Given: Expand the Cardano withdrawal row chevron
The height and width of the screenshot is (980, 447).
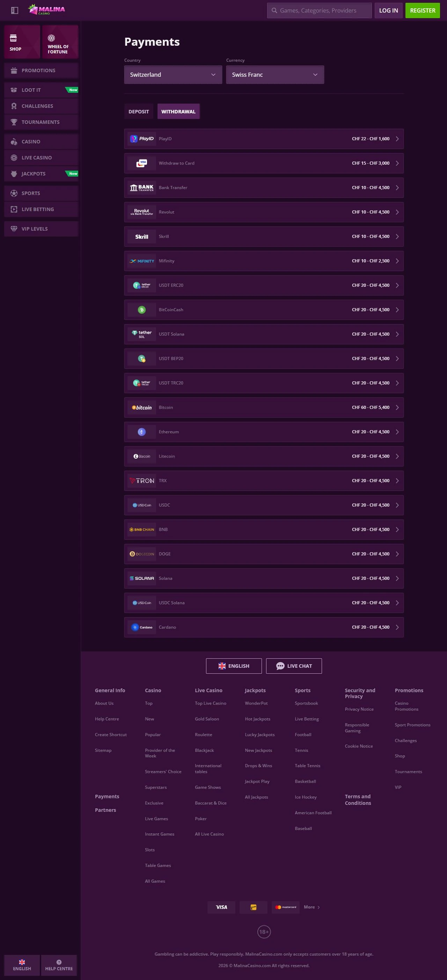Looking at the screenshot, I should click(x=397, y=627).
